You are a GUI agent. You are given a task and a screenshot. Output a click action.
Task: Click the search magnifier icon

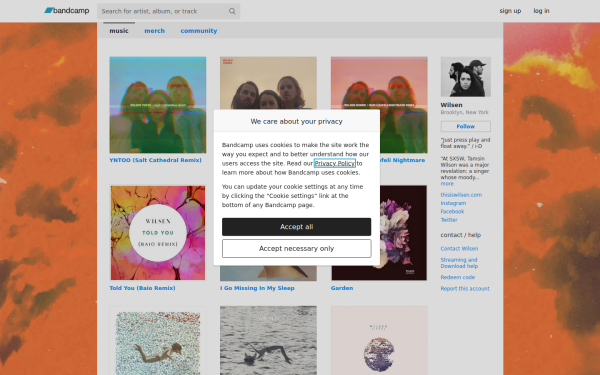[232, 11]
